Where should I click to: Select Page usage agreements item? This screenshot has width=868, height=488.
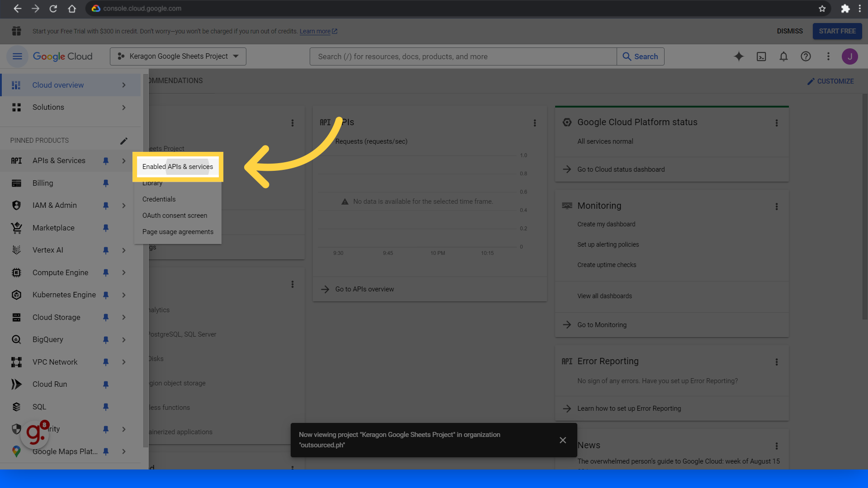click(178, 232)
